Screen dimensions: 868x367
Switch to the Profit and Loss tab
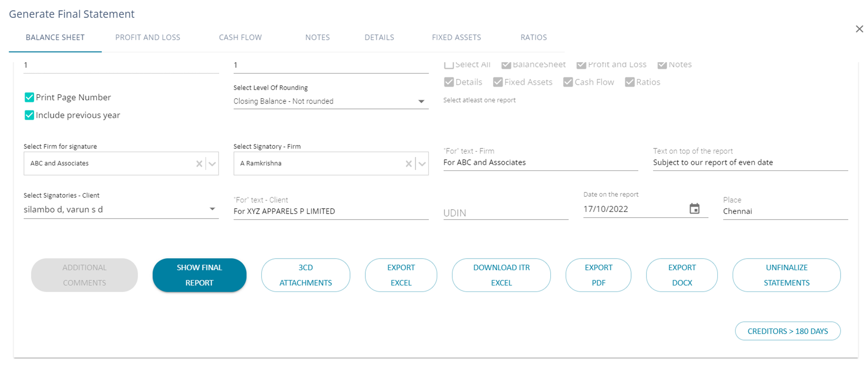tap(148, 37)
